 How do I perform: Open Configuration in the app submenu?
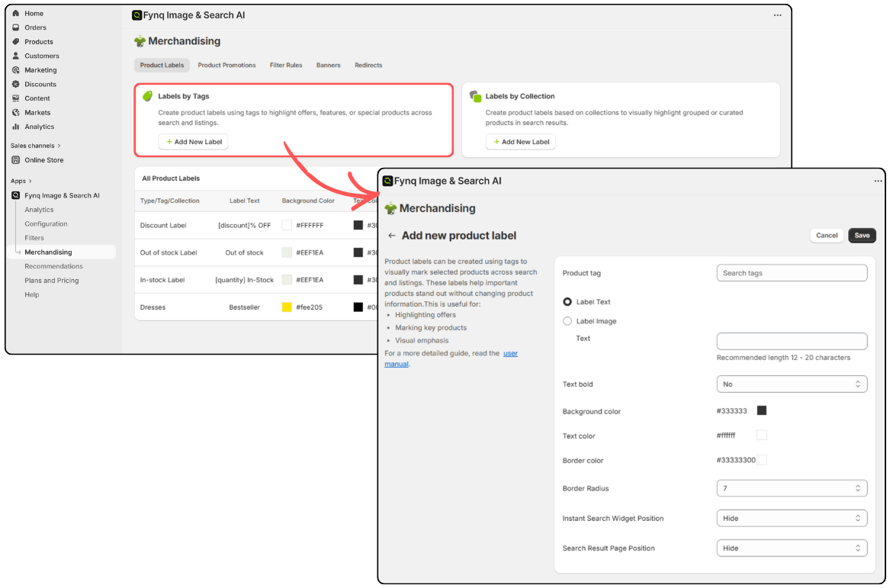pyautogui.click(x=46, y=224)
